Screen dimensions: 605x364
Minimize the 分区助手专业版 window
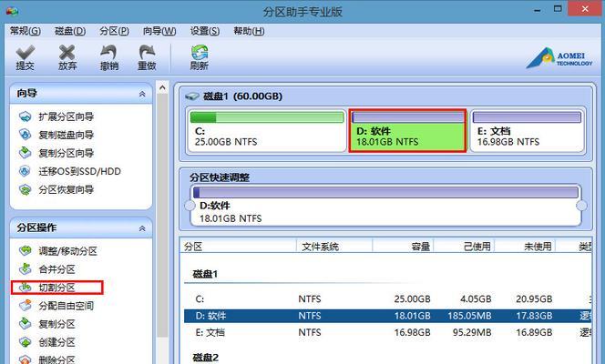537,10
